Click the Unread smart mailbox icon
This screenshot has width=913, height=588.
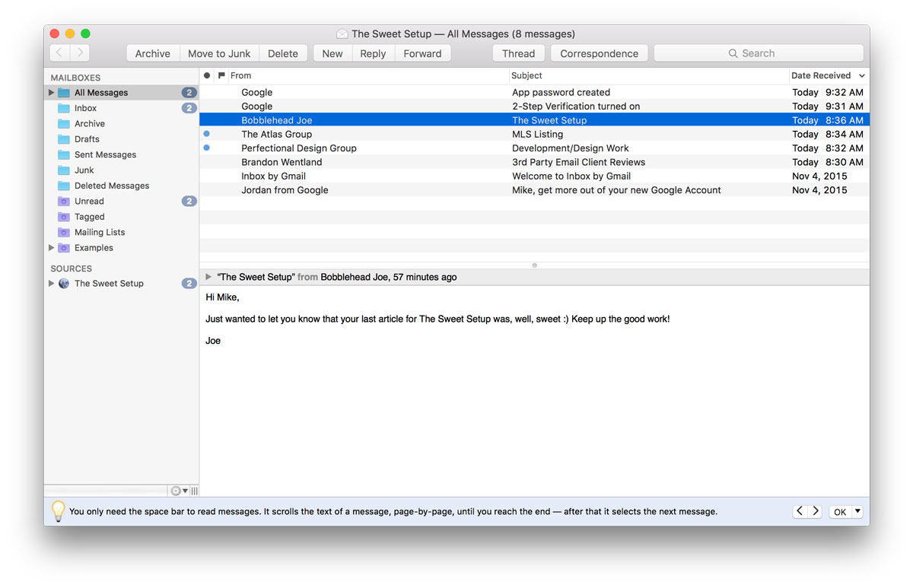(x=64, y=202)
